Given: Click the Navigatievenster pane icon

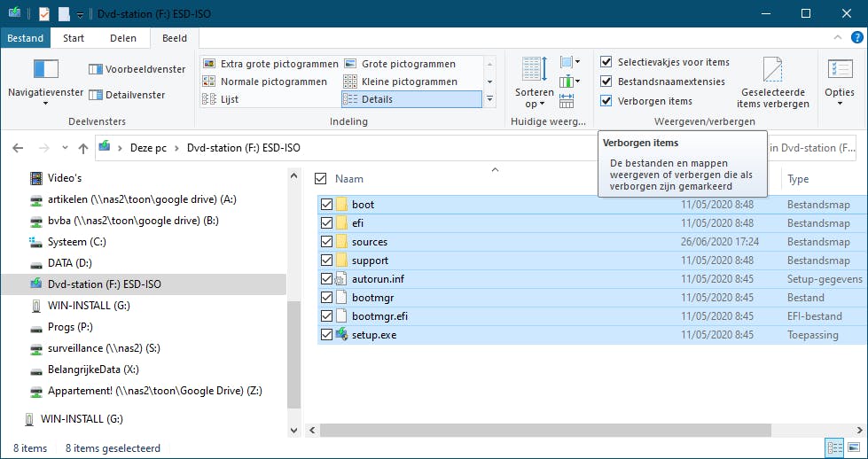Looking at the screenshot, I should coord(45,70).
